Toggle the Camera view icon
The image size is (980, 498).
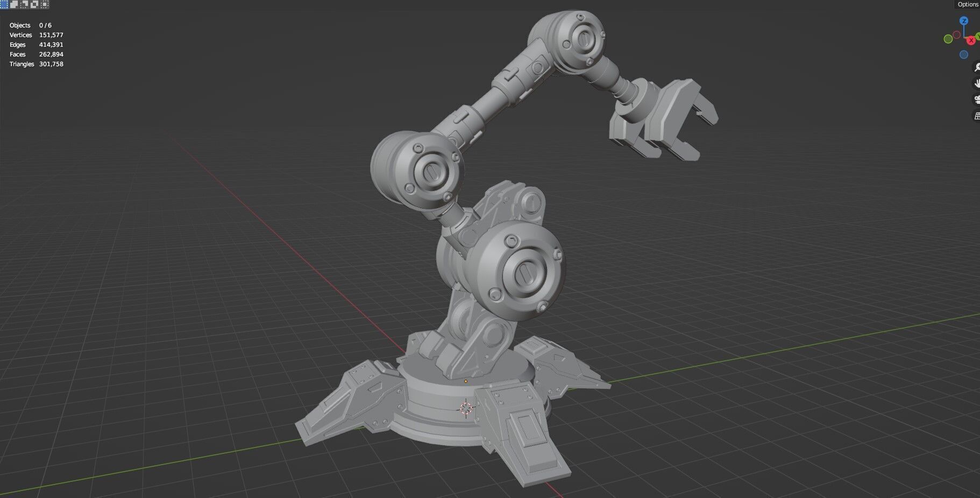[977, 99]
